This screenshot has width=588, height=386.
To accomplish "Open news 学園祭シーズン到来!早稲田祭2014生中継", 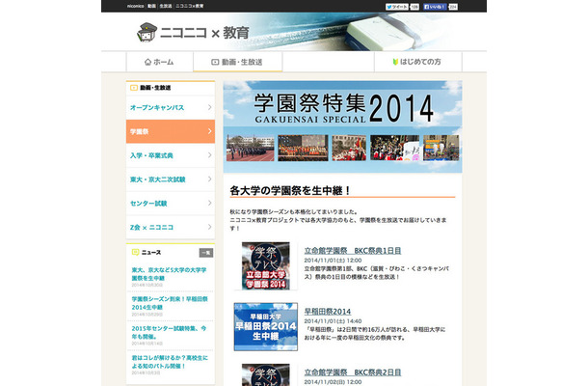I will [170, 303].
